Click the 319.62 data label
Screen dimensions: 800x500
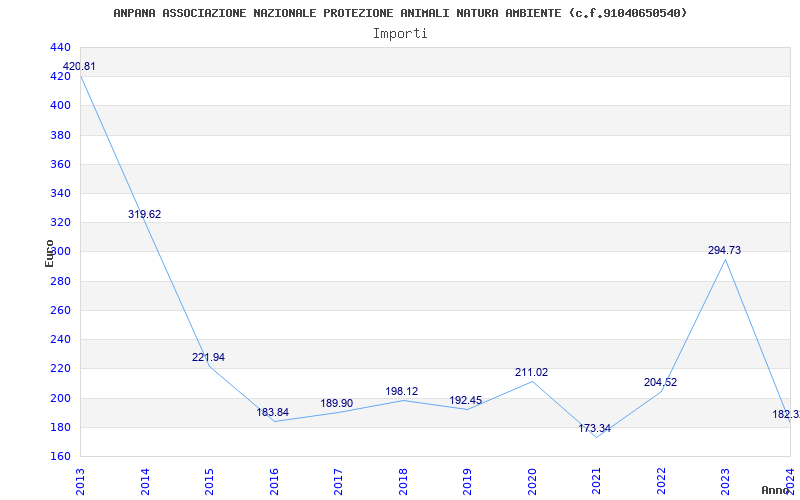144,214
